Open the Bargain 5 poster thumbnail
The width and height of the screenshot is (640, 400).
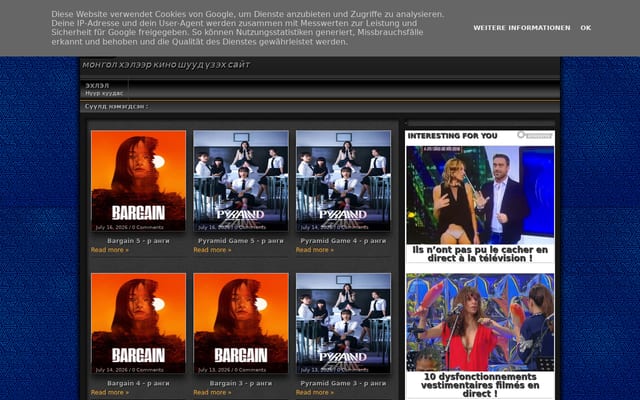[x=138, y=181]
